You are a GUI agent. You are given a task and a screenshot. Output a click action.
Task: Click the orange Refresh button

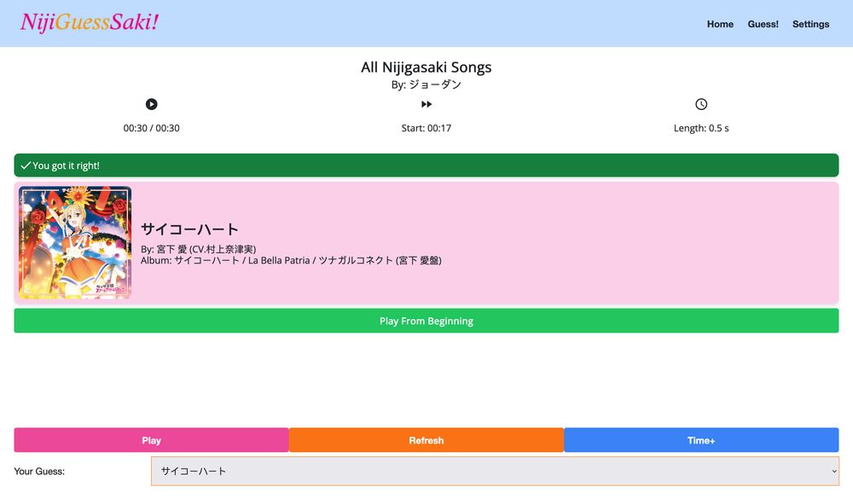(x=426, y=440)
